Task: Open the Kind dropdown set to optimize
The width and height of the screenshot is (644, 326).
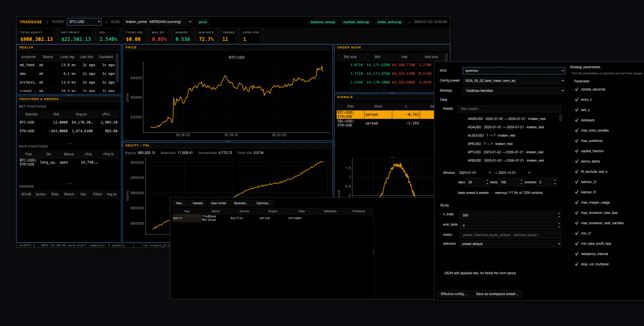Action: coord(514,71)
